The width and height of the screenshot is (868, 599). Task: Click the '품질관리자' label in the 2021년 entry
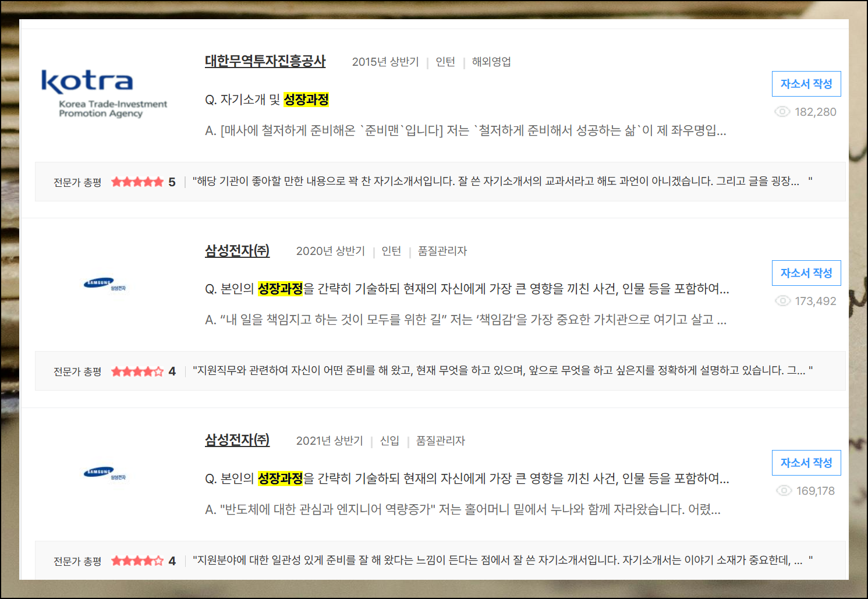click(441, 441)
